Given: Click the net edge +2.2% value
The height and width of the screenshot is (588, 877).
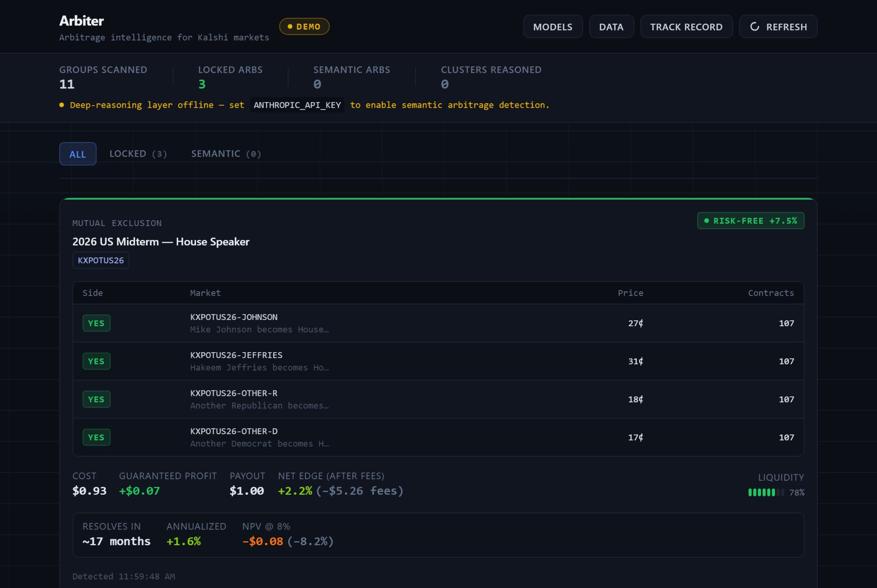Looking at the screenshot, I should click(295, 491).
